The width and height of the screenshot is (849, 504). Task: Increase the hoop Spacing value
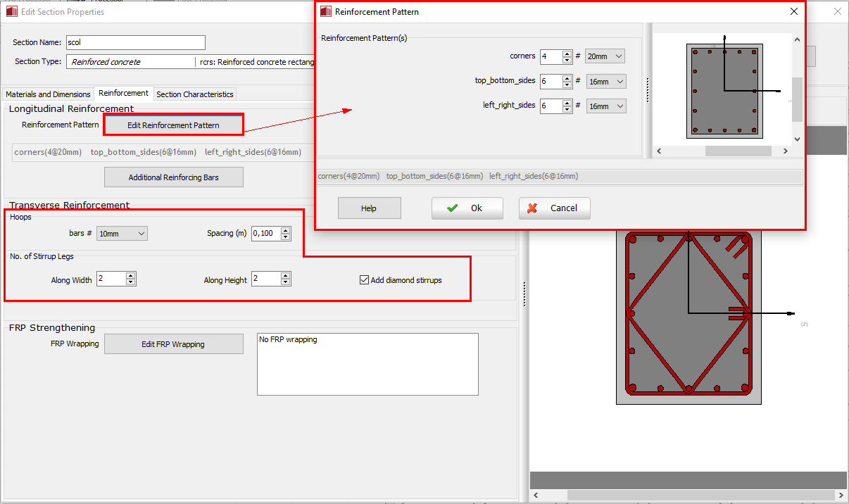(x=285, y=230)
